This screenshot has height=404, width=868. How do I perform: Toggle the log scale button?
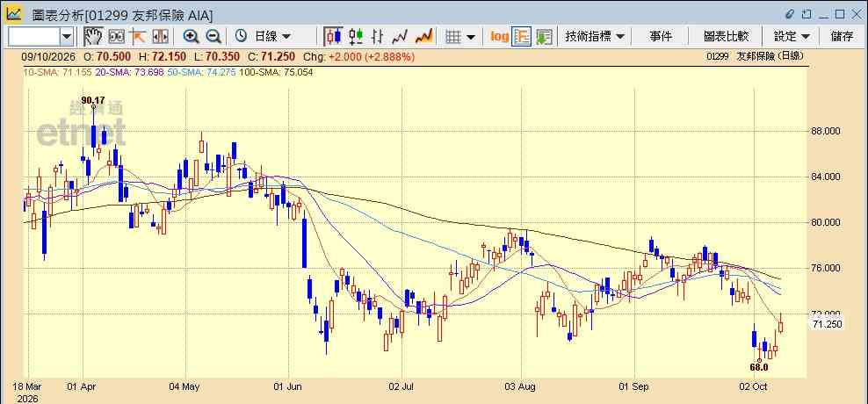tap(499, 37)
